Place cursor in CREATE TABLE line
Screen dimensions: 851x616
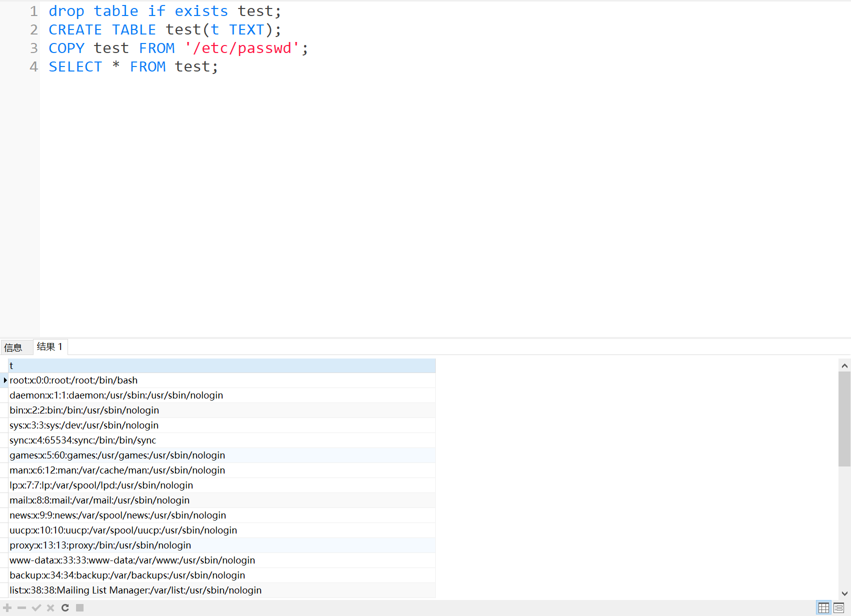165,29
